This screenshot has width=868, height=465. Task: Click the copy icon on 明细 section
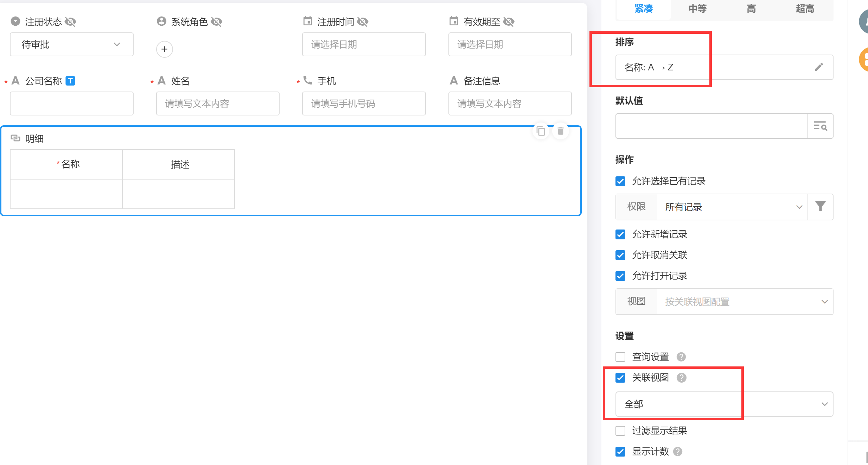point(541,131)
